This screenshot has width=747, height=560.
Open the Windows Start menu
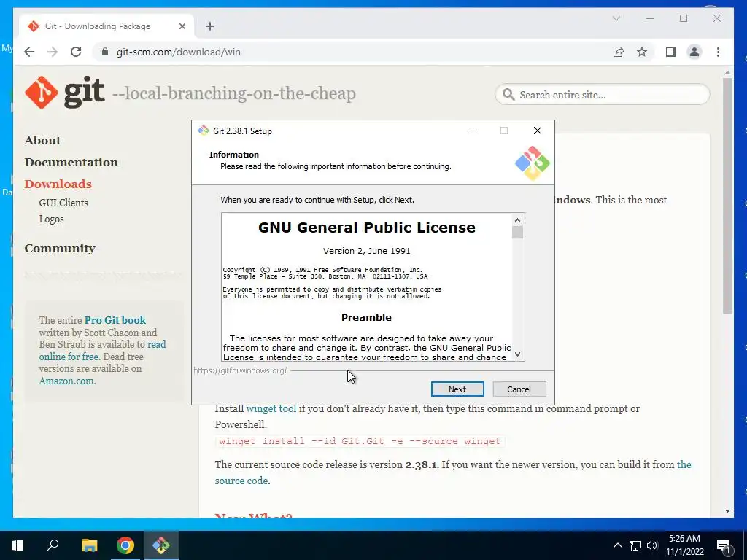pyautogui.click(x=18, y=545)
